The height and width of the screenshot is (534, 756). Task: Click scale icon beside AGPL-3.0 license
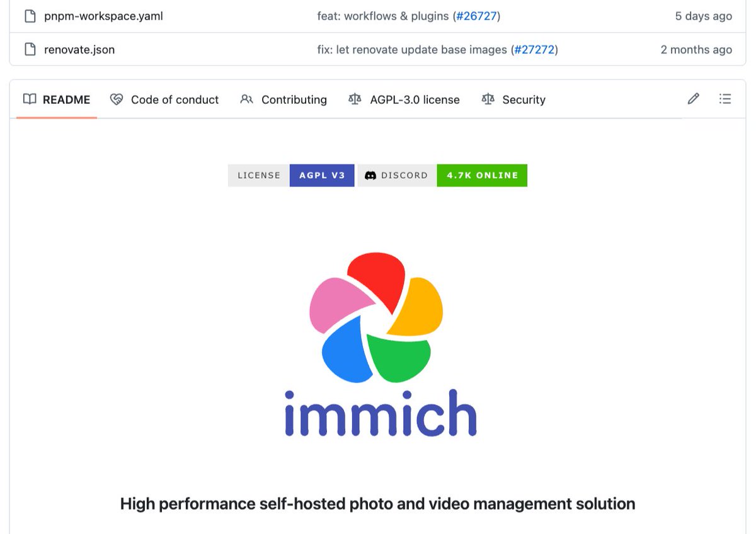[355, 99]
